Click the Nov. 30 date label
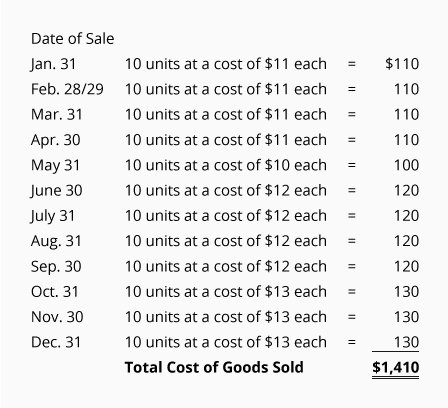The image size is (448, 408). [x=57, y=317]
